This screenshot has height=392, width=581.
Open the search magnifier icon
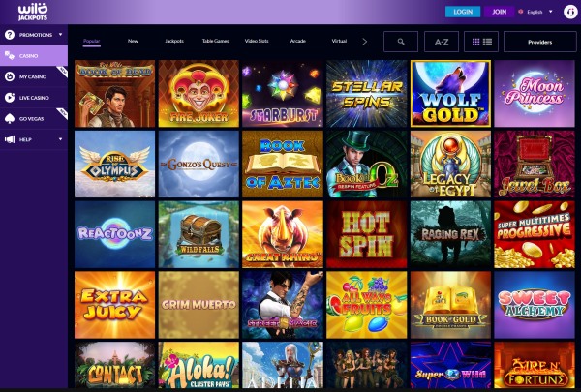point(401,42)
